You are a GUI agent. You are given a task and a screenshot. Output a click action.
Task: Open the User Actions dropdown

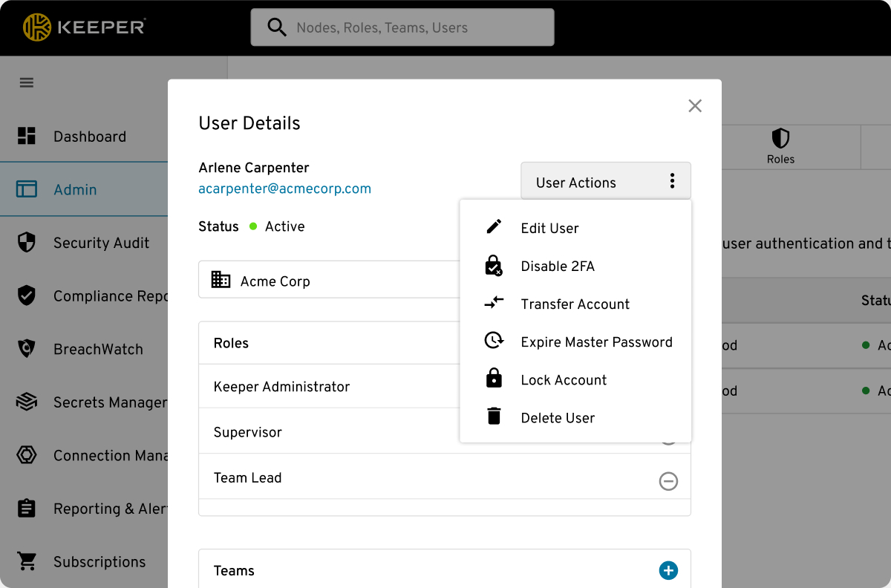point(606,181)
